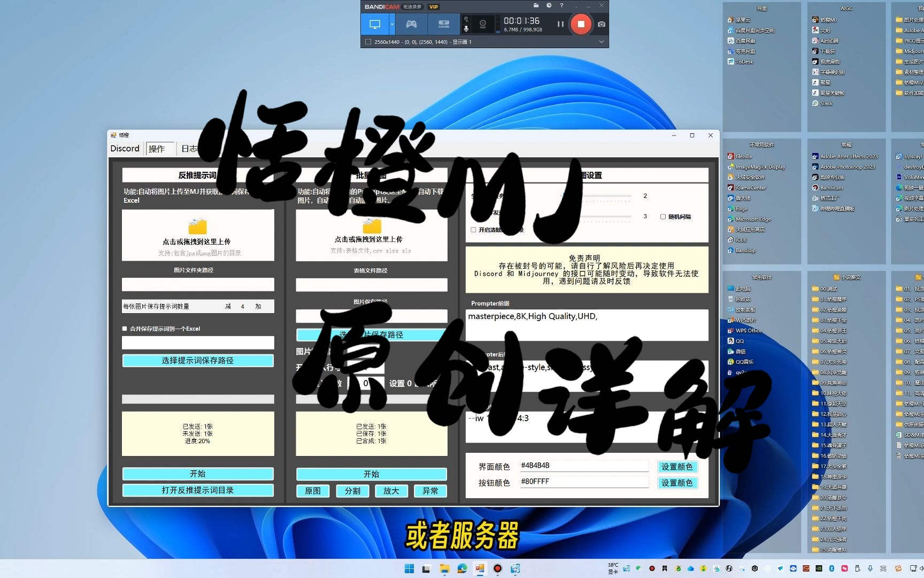This screenshot has width=924, height=578.
Task: Open Slack desktop shortcut
Action: [x=822, y=103]
